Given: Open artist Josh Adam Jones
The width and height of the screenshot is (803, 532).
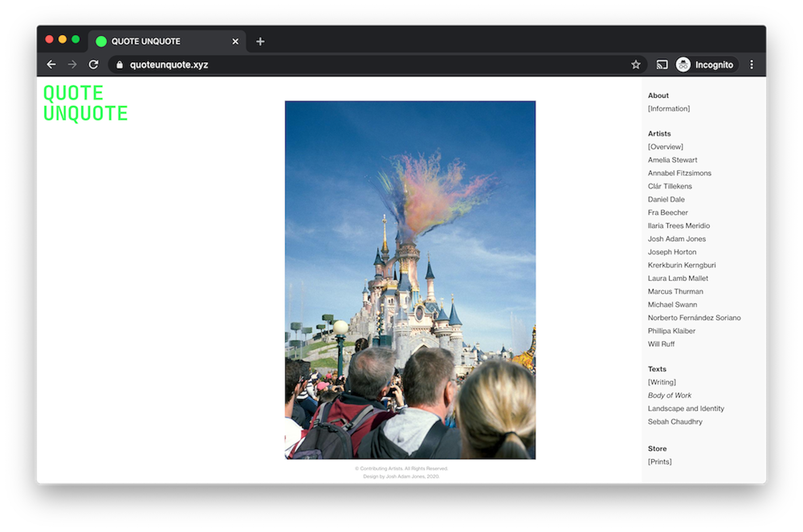Looking at the screenshot, I should pos(677,239).
